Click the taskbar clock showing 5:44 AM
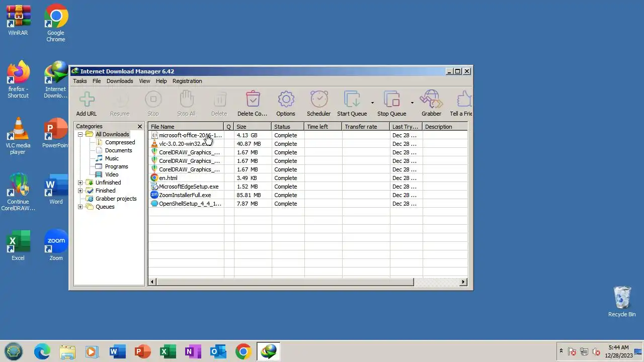Image resolution: width=644 pixels, height=362 pixels. [618, 351]
